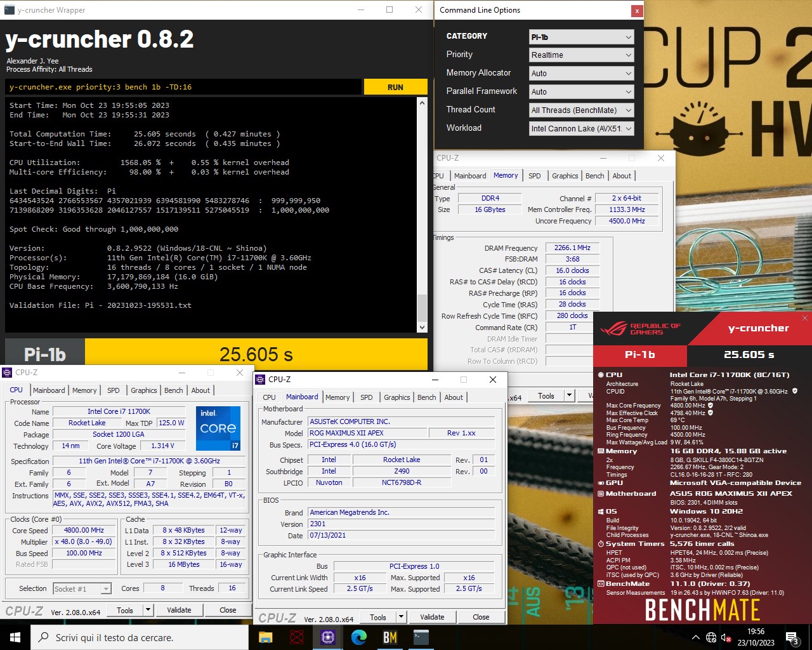
Task: Click DRAM Frequency value 2266.1 MHz
Action: coord(572,248)
